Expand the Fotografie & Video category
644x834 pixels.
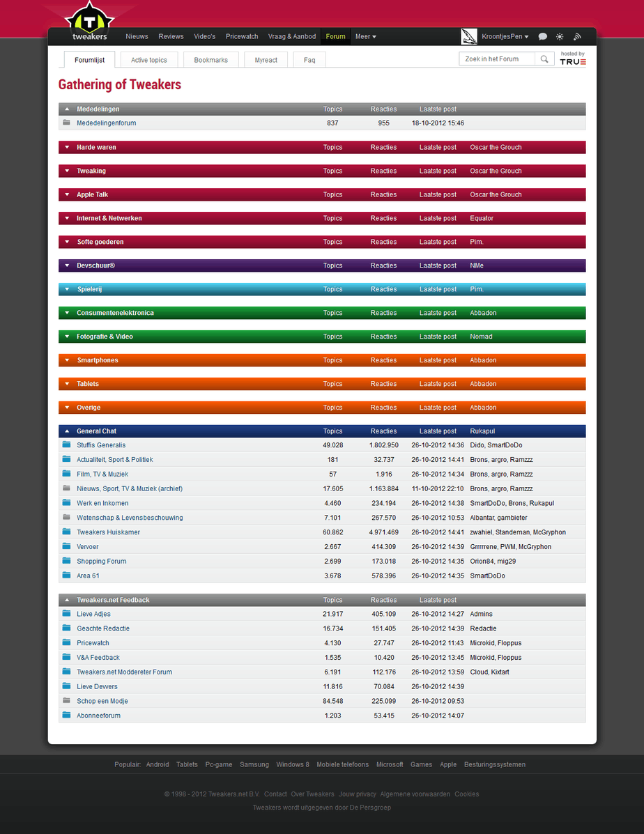coord(67,337)
